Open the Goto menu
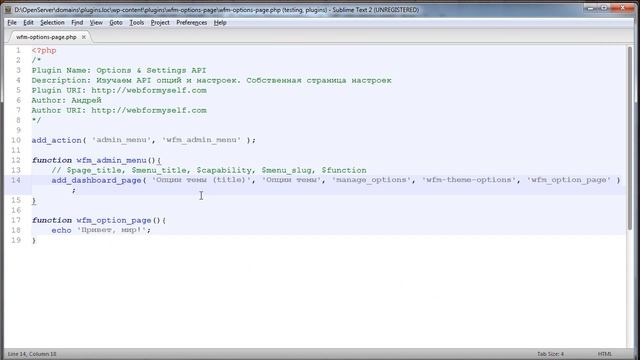Screen dimensions: 640x360 (116, 22)
